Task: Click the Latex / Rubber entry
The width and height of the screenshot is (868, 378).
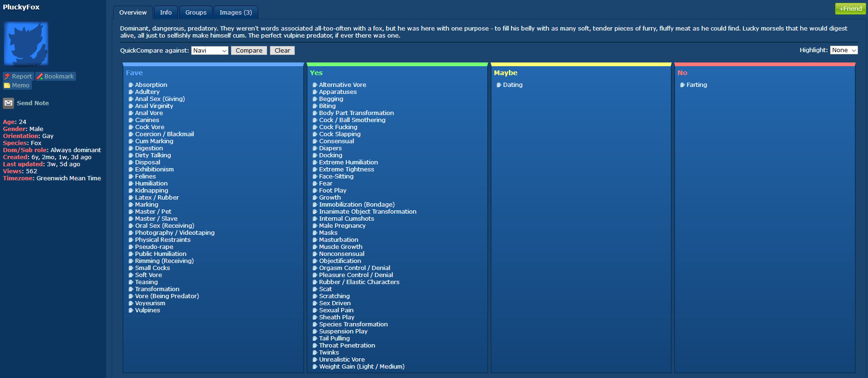Action: [x=157, y=198]
